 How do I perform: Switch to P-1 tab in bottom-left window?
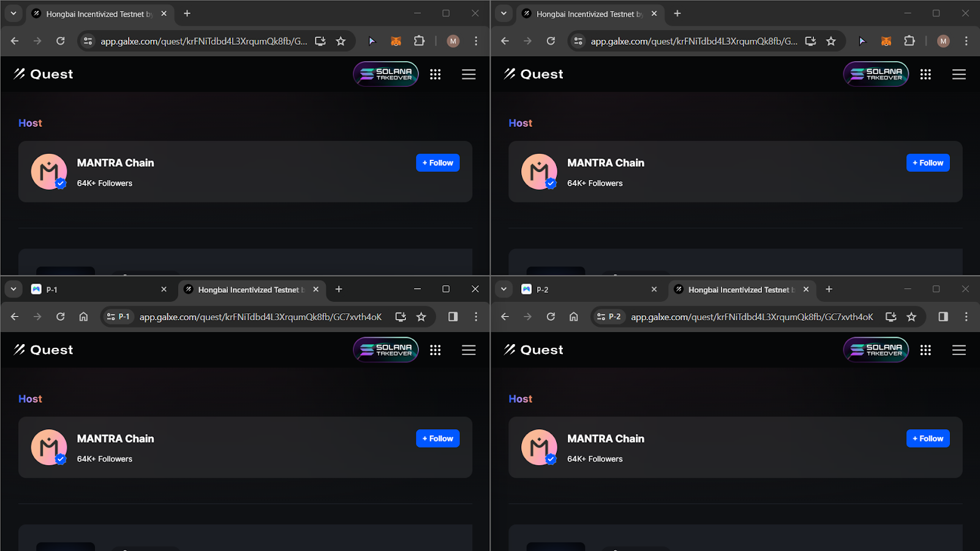point(99,290)
